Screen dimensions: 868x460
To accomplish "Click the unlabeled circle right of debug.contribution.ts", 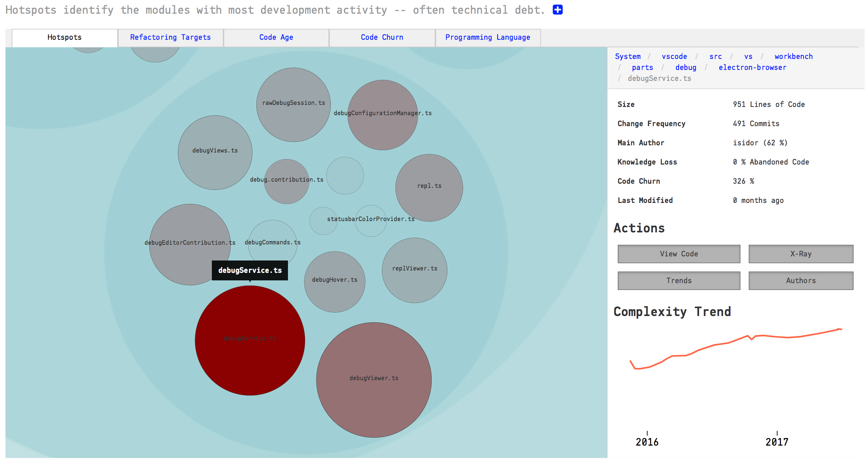I will [345, 175].
